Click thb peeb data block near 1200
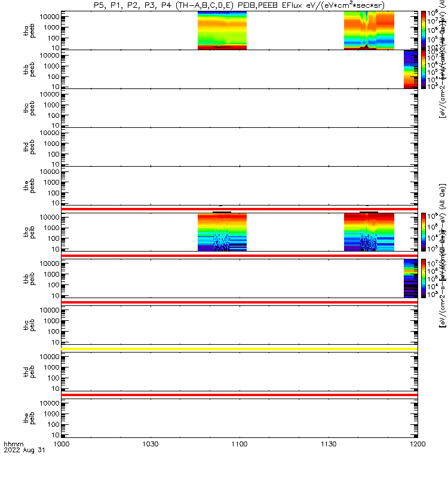Viewport: 448px width, 478px height. tap(410, 69)
